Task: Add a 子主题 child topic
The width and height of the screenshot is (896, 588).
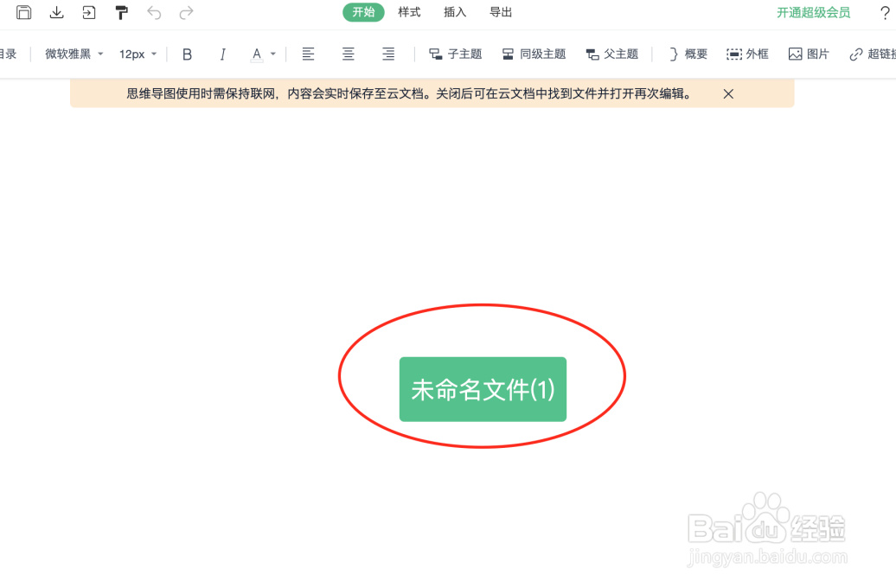Action: [456, 54]
